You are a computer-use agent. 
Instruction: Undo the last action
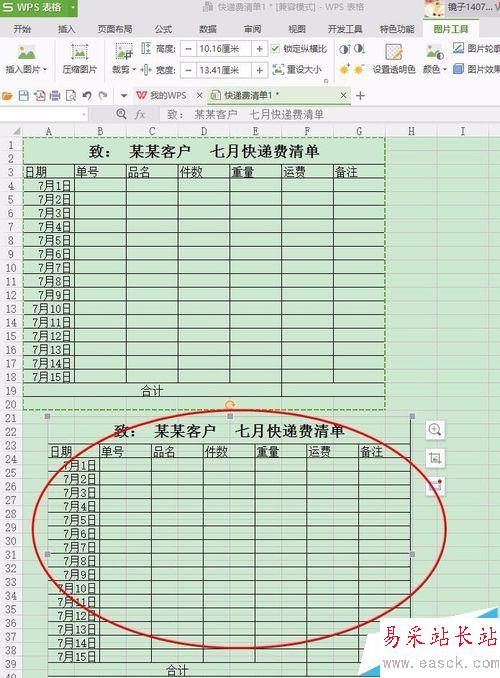coord(87,96)
